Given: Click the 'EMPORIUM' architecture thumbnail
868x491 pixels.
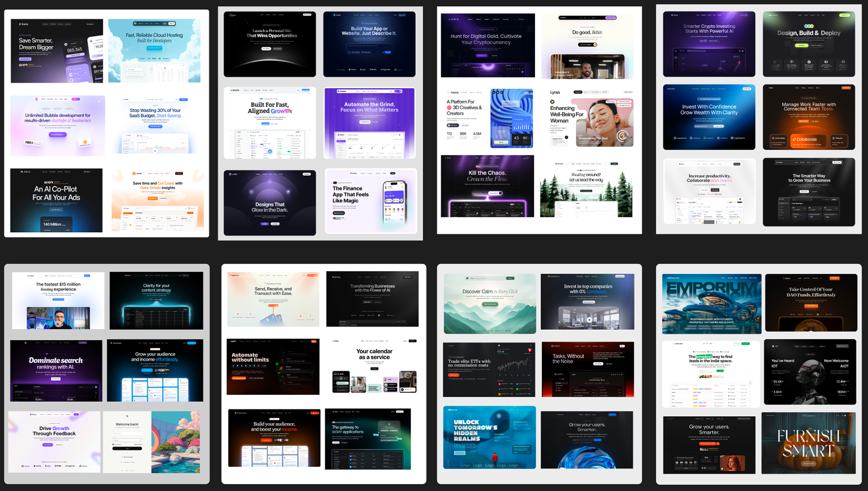Looking at the screenshot, I should pos(712,304).
